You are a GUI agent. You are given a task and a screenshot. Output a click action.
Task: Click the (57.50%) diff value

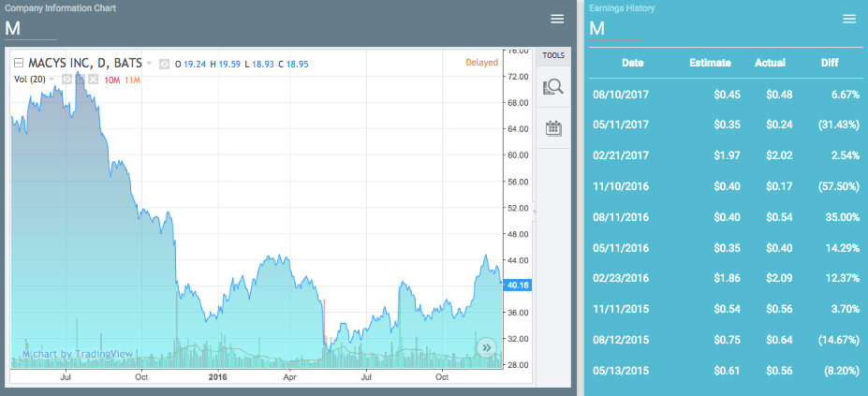click(x=839, y=186)
